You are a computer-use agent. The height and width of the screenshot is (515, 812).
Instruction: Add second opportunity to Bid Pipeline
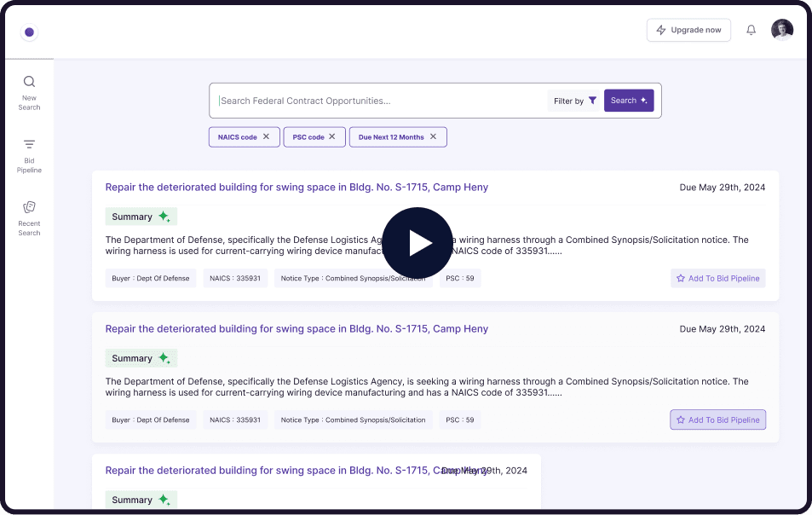(x=717, y=420)
